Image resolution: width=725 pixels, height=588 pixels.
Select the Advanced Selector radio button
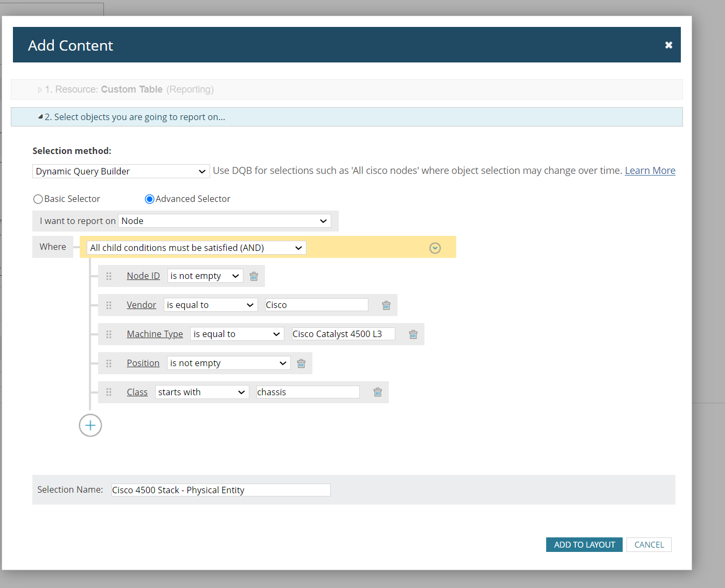(149, 199)
